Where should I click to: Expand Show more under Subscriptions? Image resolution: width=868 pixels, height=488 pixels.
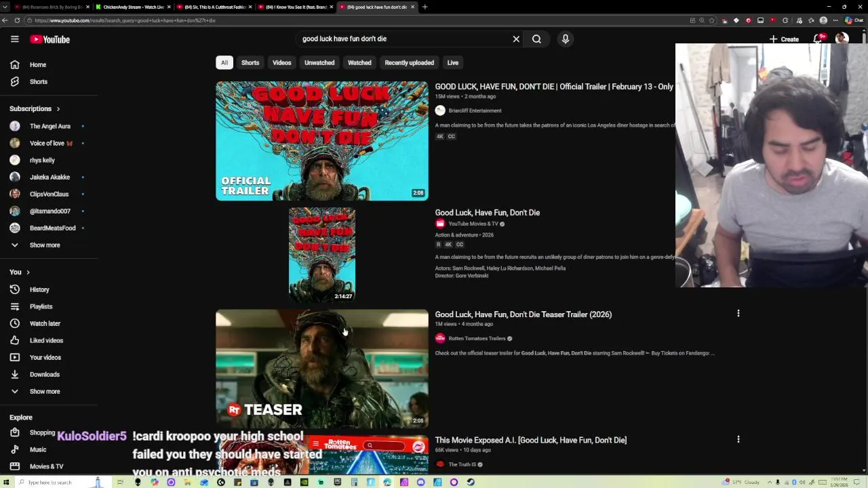(x=45, y=245)
